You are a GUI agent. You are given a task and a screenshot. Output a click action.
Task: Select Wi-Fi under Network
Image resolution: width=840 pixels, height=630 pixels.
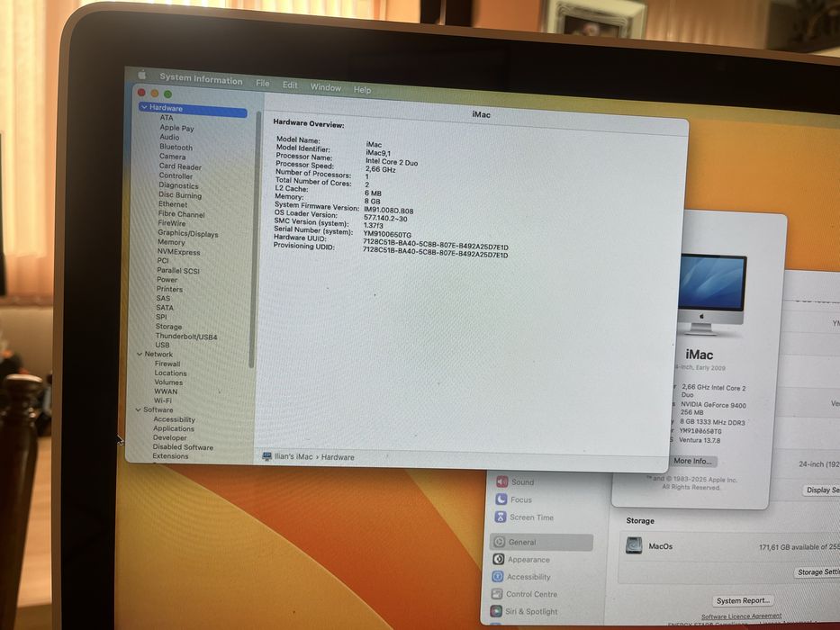(x=162, y=400)
